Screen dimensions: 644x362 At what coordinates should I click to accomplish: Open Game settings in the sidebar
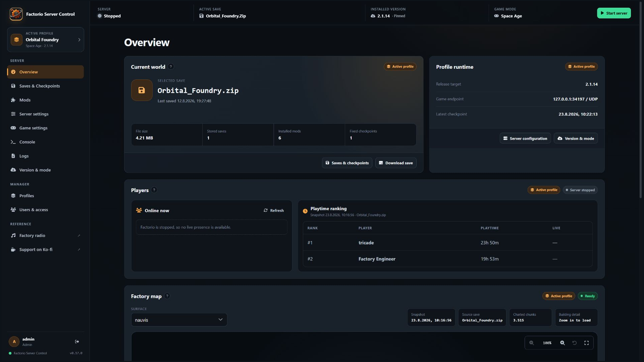(46, 128)
